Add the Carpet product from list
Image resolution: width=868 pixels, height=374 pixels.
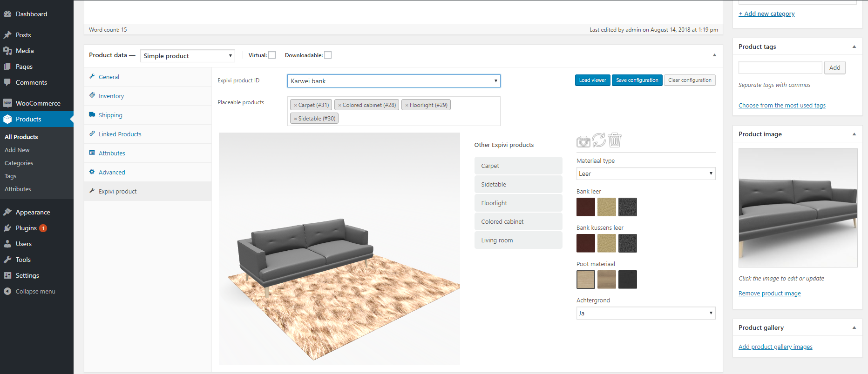[x=518, y=166]
